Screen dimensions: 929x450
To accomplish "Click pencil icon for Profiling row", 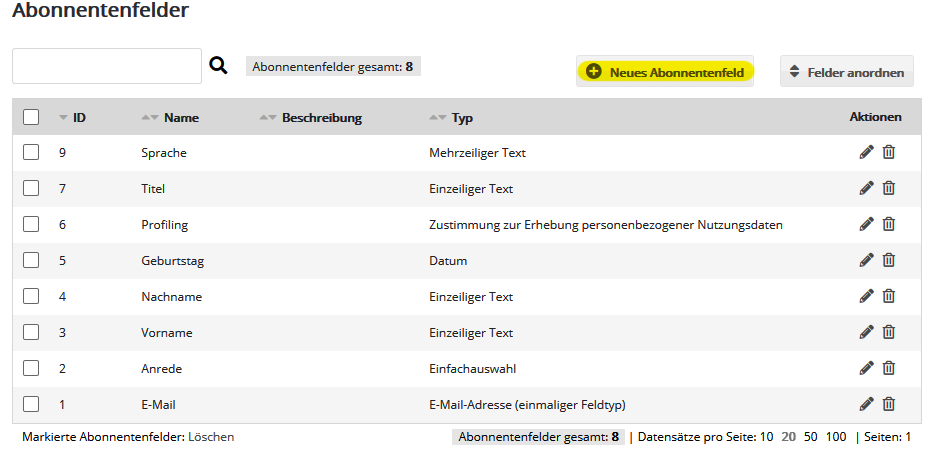I will click(866, 224).
